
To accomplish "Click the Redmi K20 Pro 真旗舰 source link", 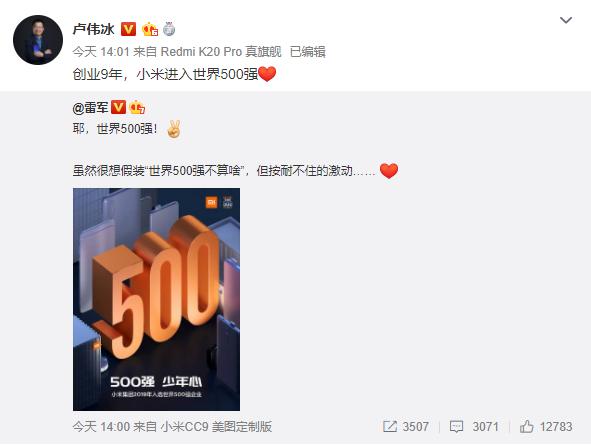I will (221, 52).
